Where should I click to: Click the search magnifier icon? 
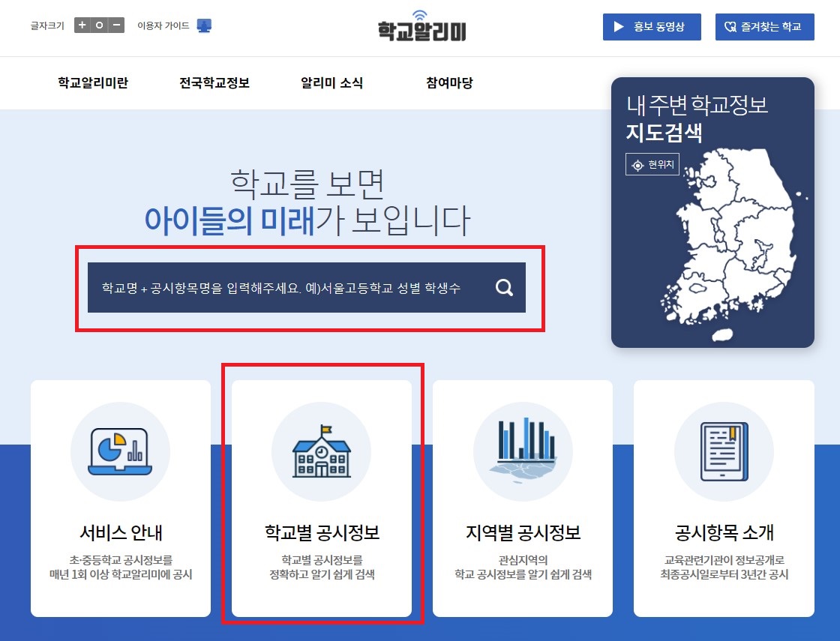(503, 287)
